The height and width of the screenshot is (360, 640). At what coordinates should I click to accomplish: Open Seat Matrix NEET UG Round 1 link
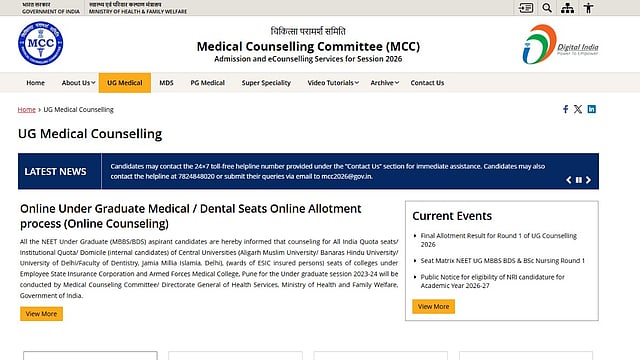(x=502, y=260)
